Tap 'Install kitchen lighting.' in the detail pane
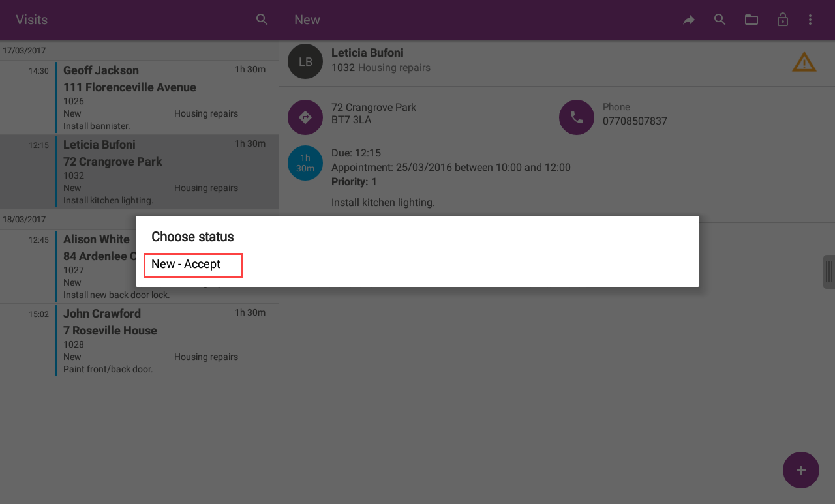This screenshot has height=504, width=835. [x=383, y=203]
